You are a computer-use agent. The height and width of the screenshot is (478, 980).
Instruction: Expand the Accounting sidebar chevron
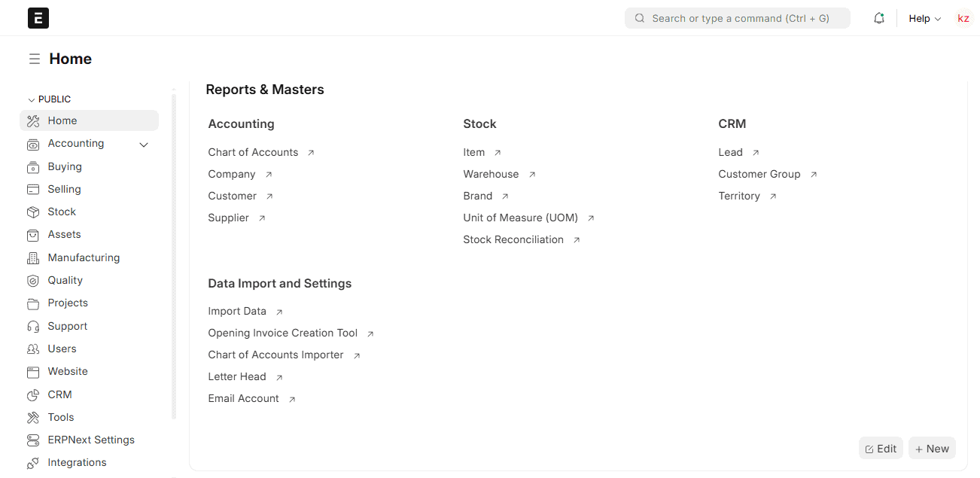tap(144, 145)
